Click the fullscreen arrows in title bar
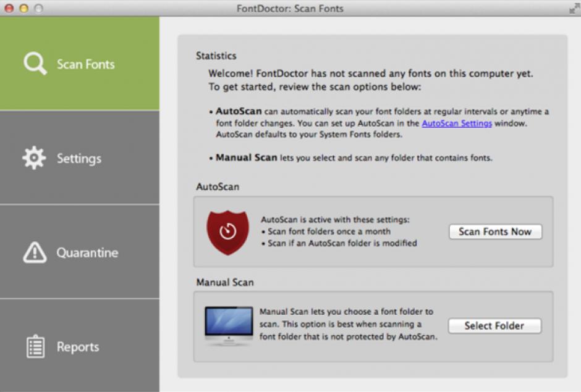 [574, 9]
